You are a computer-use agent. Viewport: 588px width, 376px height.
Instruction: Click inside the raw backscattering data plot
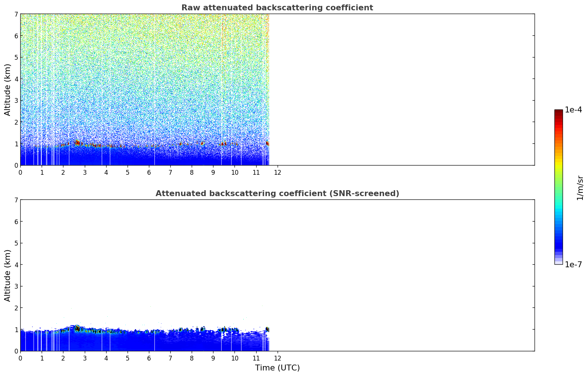277,90
